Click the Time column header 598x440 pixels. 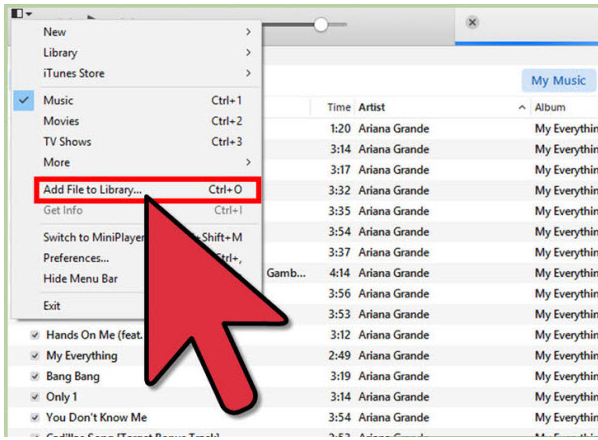339,108
